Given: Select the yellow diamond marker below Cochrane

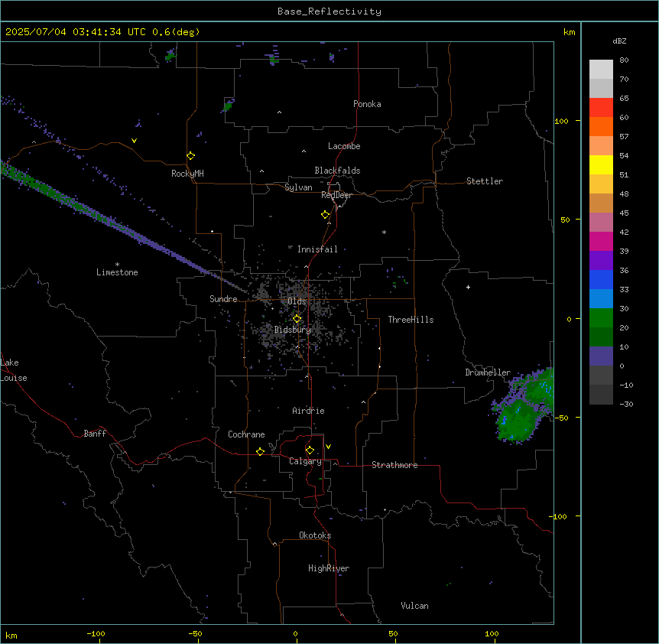Looking at the screenshot, I should 260,451.
